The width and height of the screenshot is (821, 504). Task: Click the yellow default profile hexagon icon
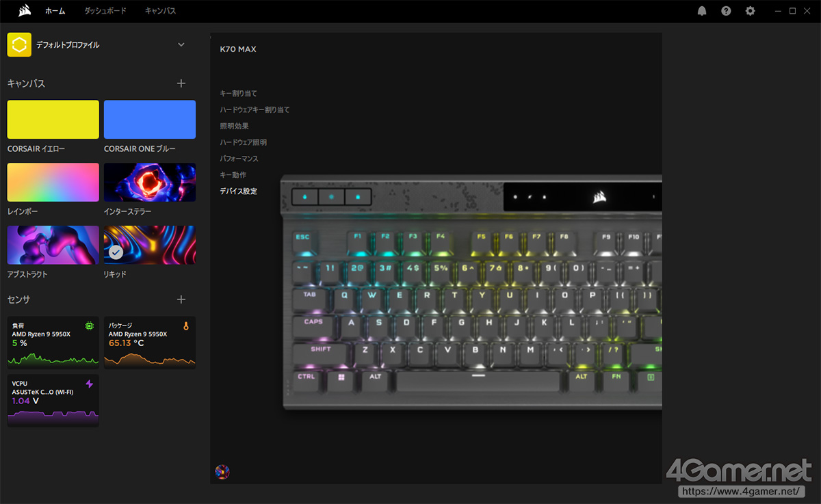19,45
